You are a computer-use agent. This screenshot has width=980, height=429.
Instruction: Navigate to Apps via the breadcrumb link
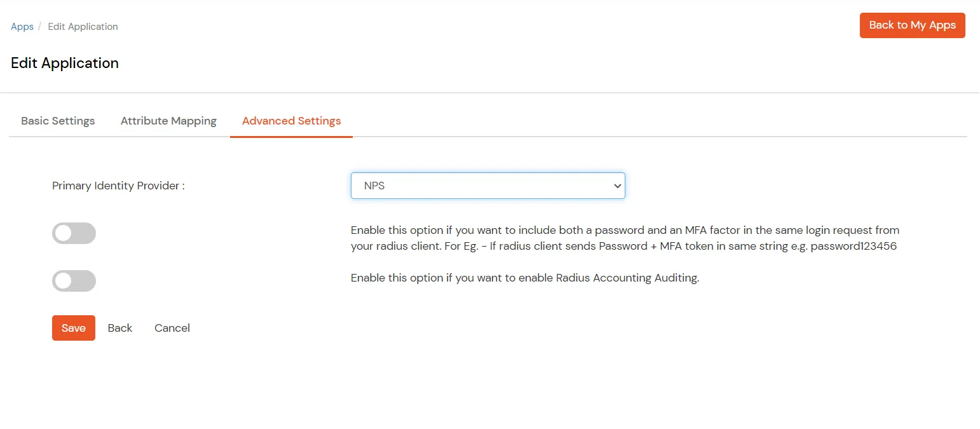click(22, 27)
